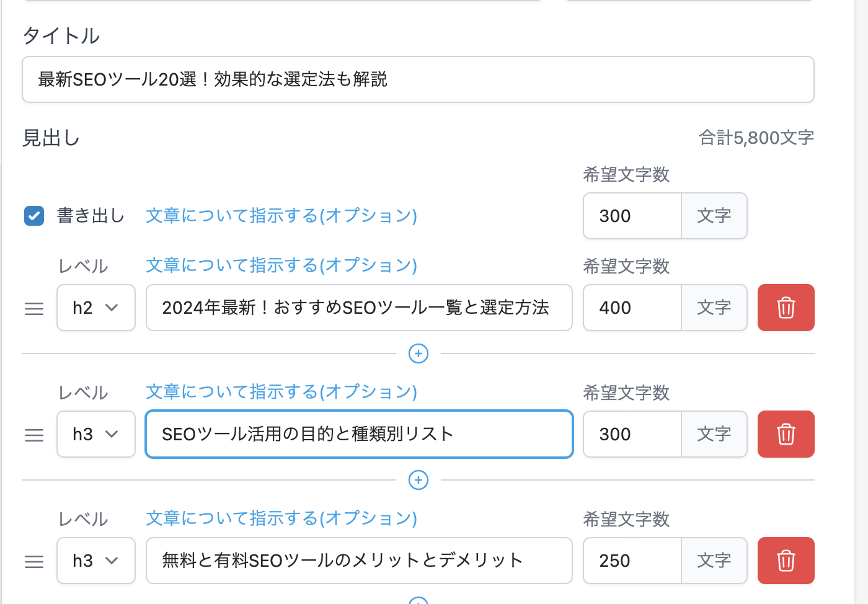Delete the 無料と有料SEOツール h3 heading row
This screenshot has width=868, height=604.
click(x=786, y=561)
